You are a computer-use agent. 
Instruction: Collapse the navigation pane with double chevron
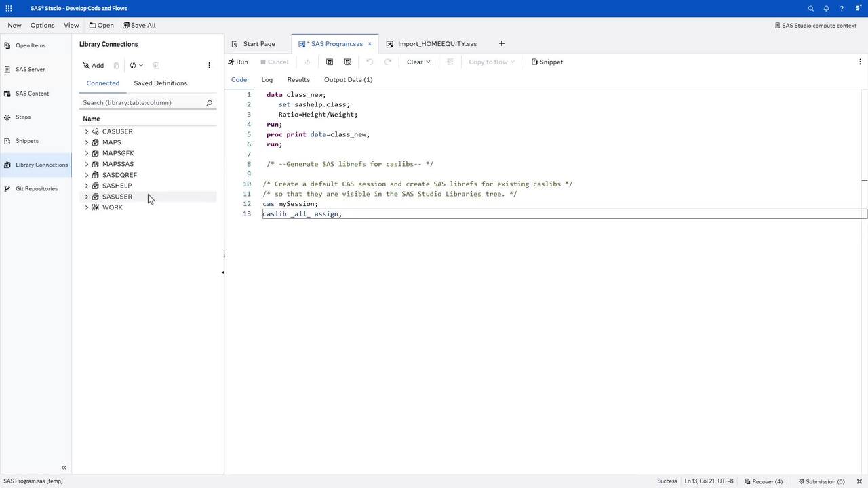coord(64,468)
